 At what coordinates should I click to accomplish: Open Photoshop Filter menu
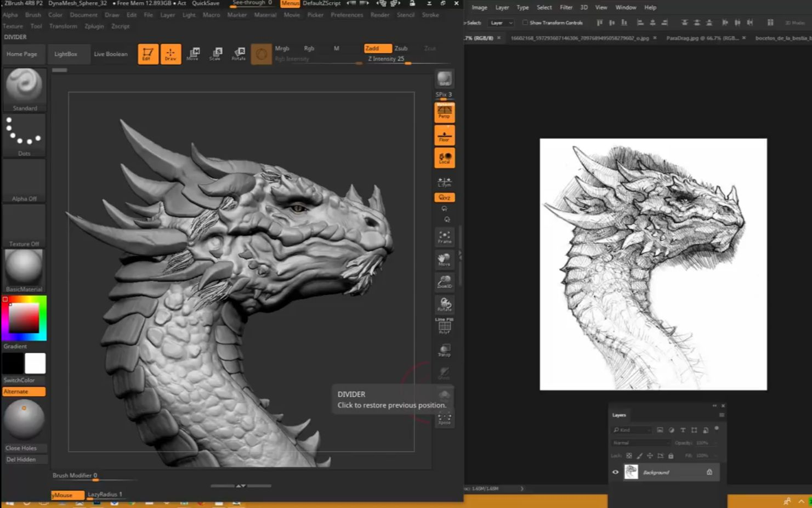point(566,8)
